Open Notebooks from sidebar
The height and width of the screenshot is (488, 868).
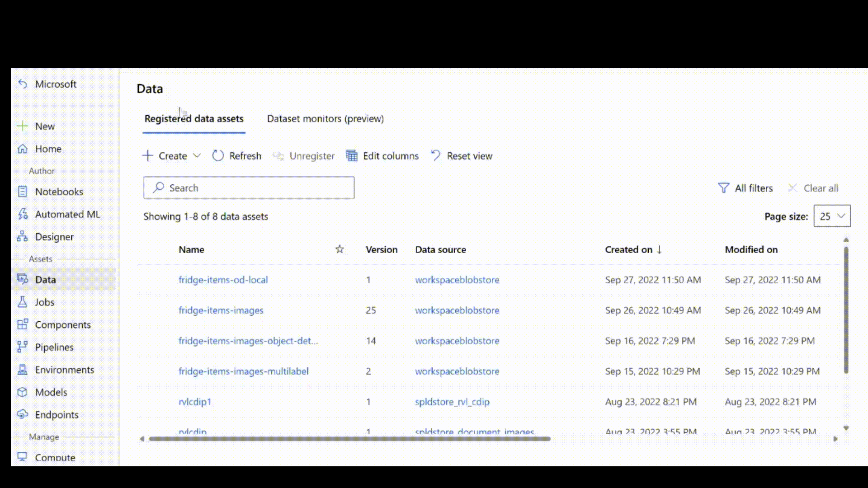pos(59,191)
